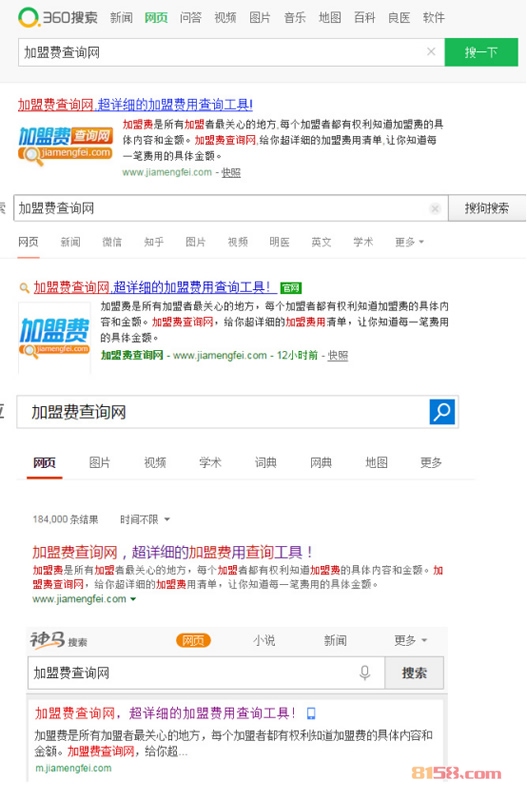Select the Sogou 英文 tab
The width and height of the screenshot is (527, 800).
coord(321,242)
